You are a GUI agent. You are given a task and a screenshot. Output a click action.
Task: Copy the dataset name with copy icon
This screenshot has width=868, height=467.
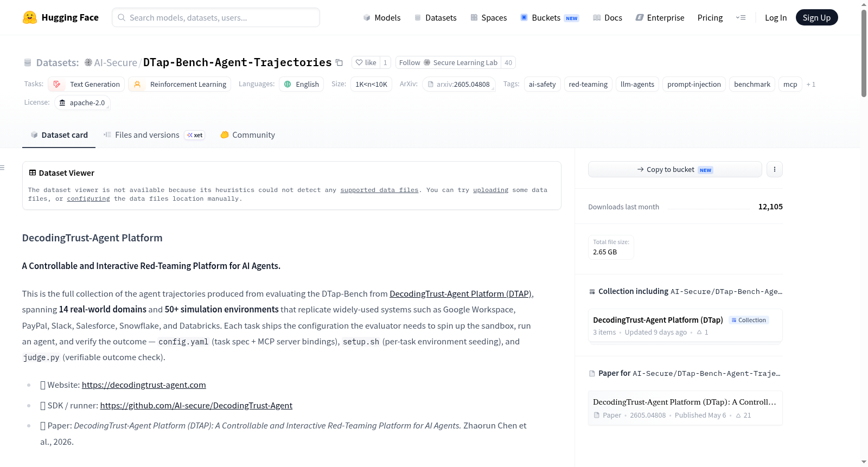pos(339,62)
